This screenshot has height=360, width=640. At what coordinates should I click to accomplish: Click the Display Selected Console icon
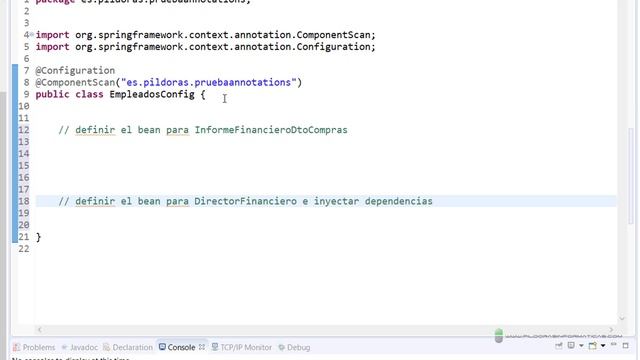coord(571,346)
